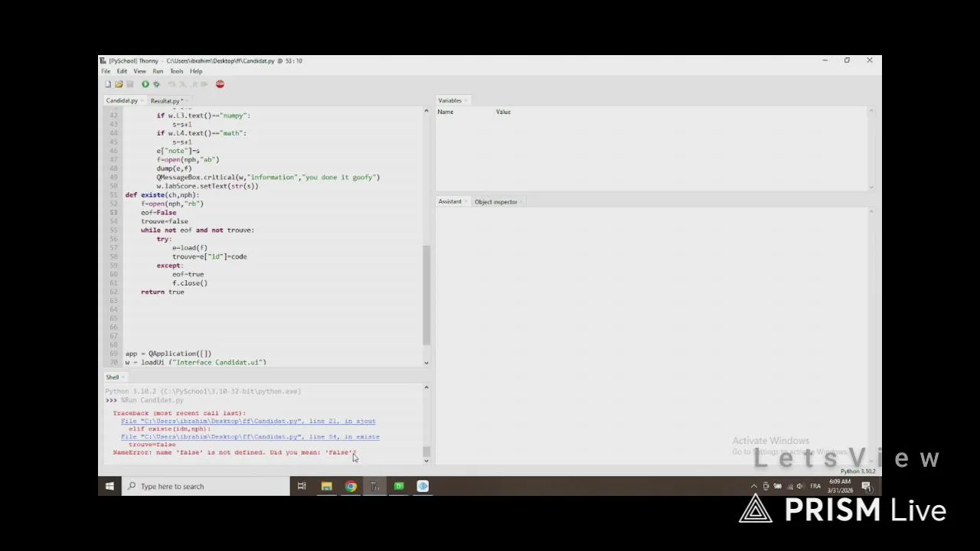
Task: Click the Step into debug icon
Action: click(182, 84)
